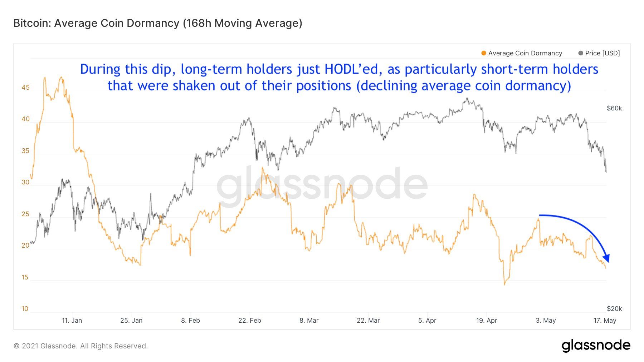Select the 19. Apr date label

tap(487, 321)
